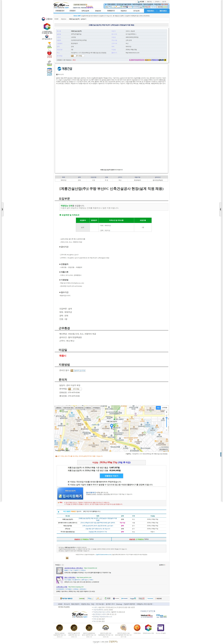Switch map to 스카이뷰 view
223x644 pixels.
164,408
